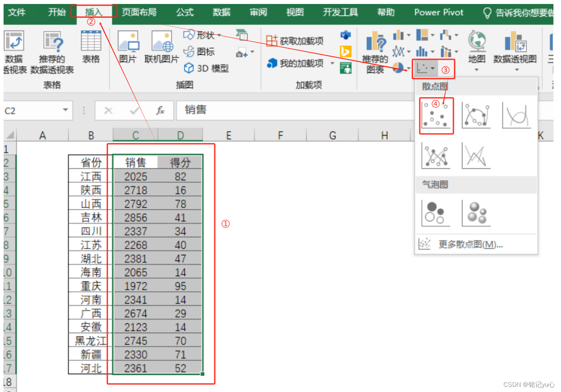The image size is (561, 392).
Task: Open the Power Pivot tab
Action: pos(439,12)
